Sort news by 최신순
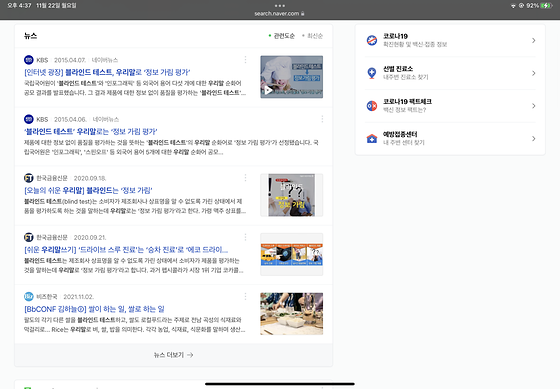The width and height of the screenshot is (560, 389). pyautogui.click(x=312, y=36)
